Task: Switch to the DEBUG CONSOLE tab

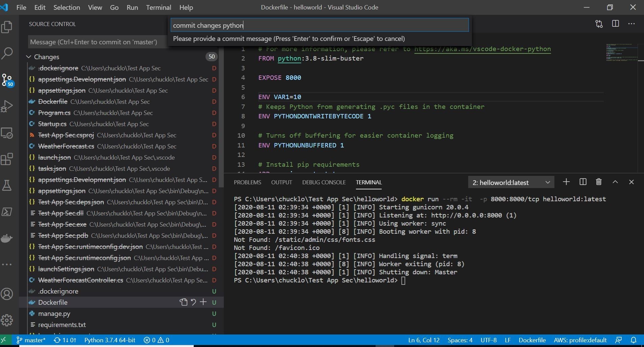Action: click(324, 182)
